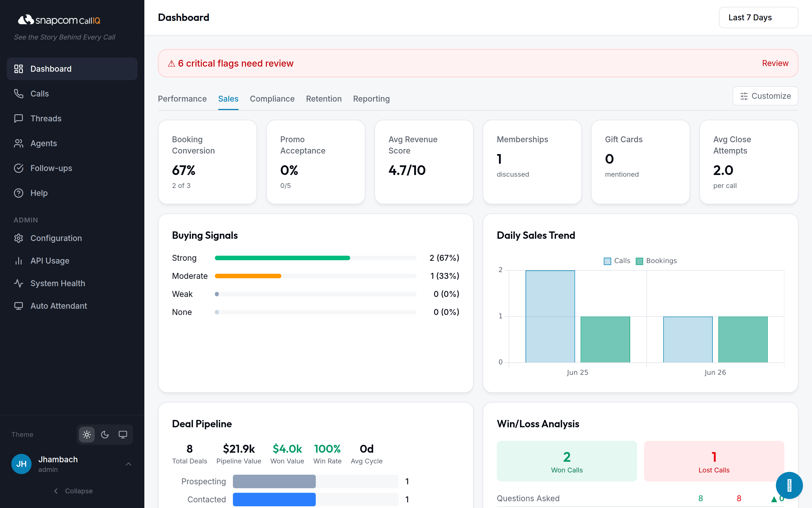Viewport: 812px width, 508px height.
Task: Click the Booking Conversion 67% card
Action: point(207,162)
